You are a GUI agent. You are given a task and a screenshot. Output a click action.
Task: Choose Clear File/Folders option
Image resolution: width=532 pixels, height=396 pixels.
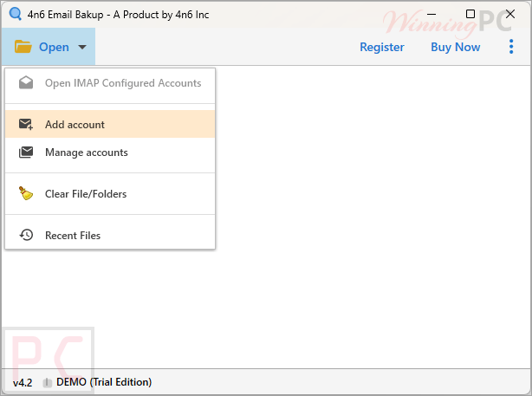pyautogui.click(x=110, y=194)
